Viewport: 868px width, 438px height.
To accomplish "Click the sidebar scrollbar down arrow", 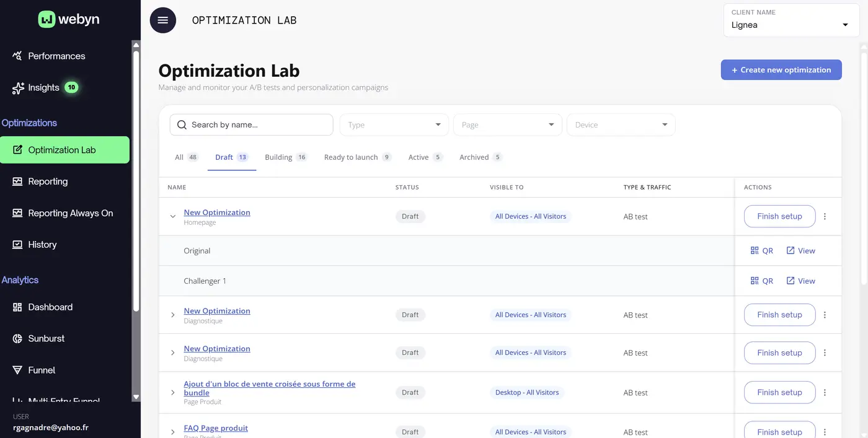I will [136, 396].
